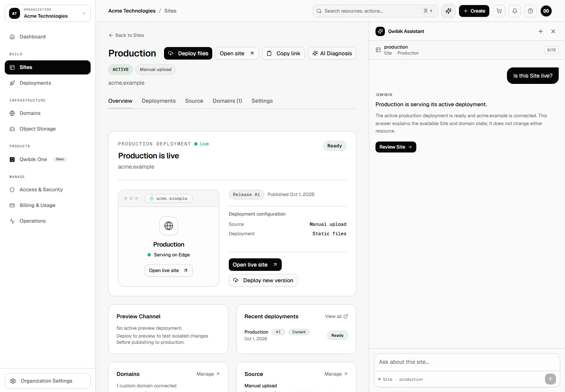The height and width of the screenshot is (392, 565).
Task: Click the Deploy files button
Action: 188,53
